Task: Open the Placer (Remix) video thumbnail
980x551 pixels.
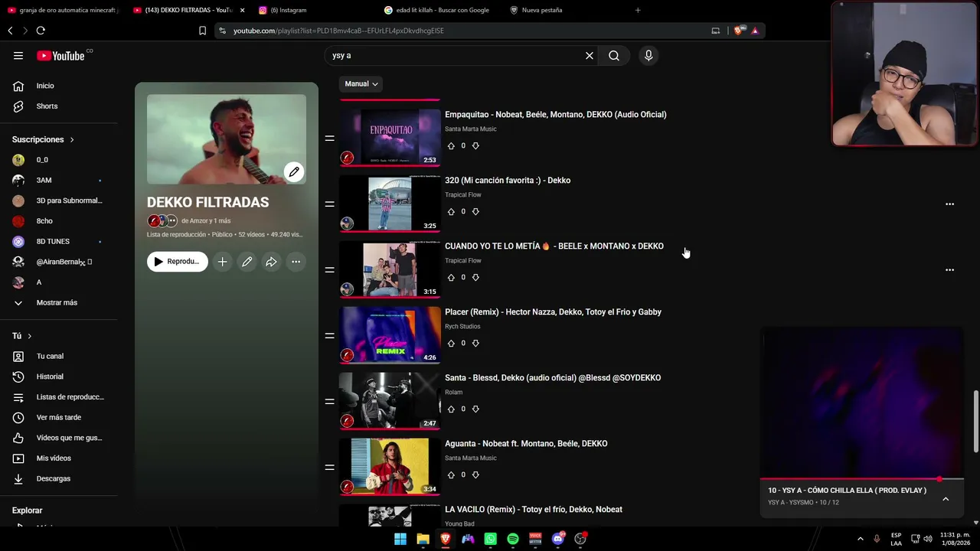Action: point(390,335)
